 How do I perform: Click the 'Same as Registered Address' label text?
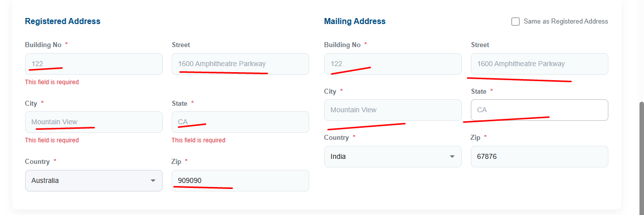tap(565, 22)
